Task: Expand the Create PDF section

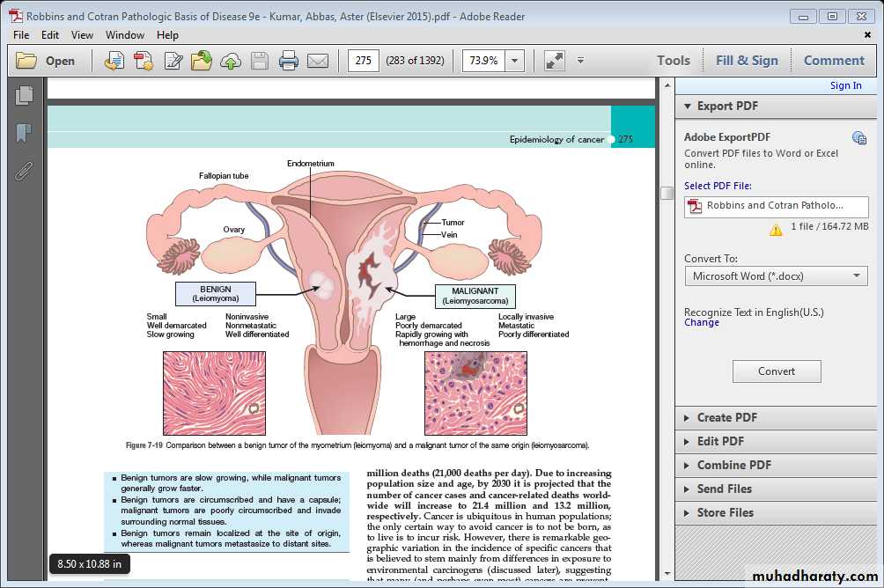Action: (x=727, y=417)
